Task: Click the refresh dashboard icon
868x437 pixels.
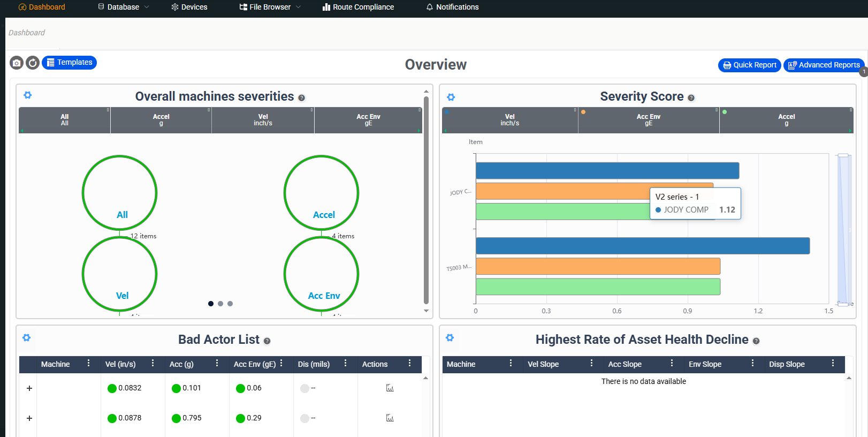Action: [33, 63]
